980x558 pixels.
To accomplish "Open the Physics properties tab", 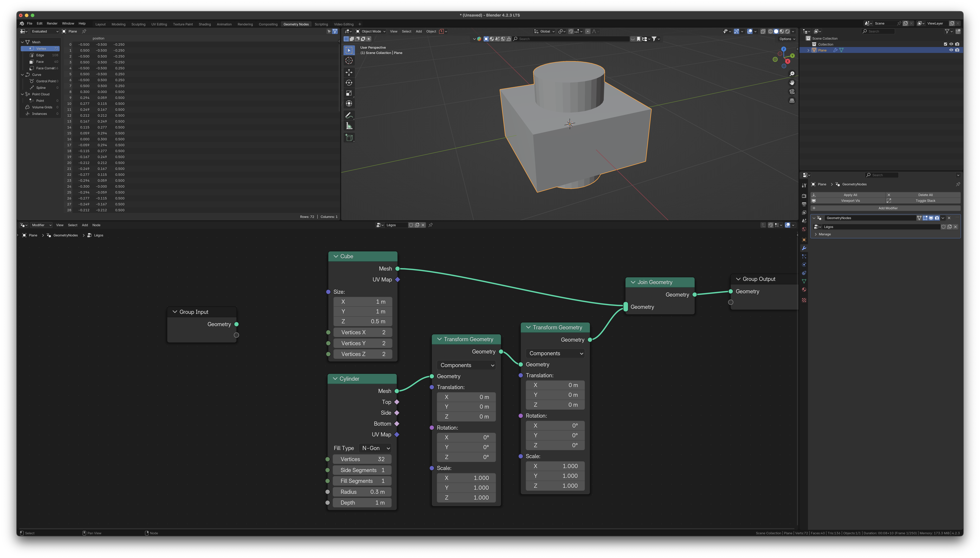I will pyautogui.click(x=804, y=265).
